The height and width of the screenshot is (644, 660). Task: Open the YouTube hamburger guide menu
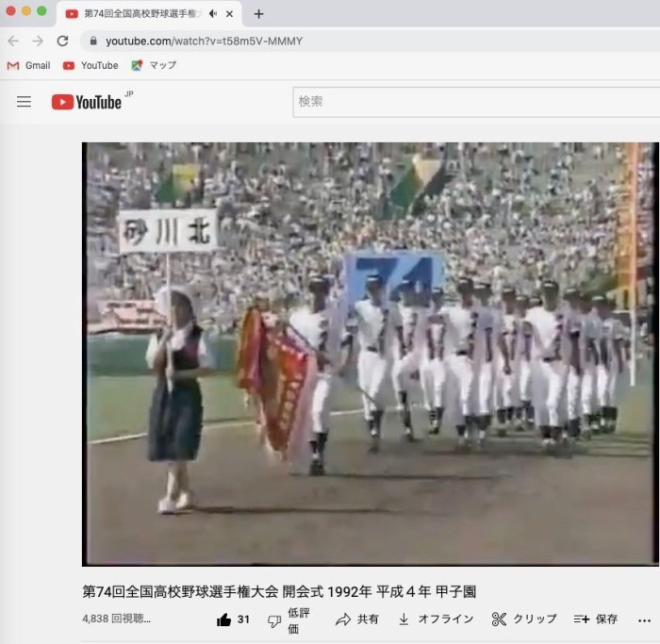click(25, 102)
